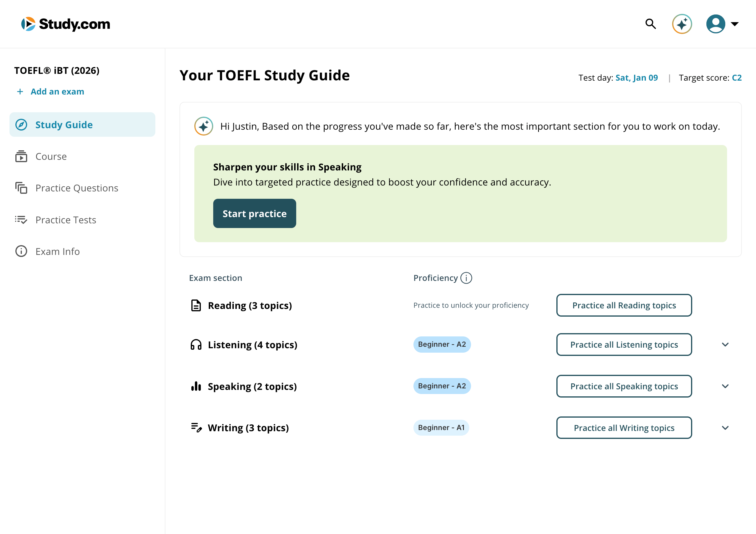
Task: Click the Study.com logo
Action: [x=66, y=24]
